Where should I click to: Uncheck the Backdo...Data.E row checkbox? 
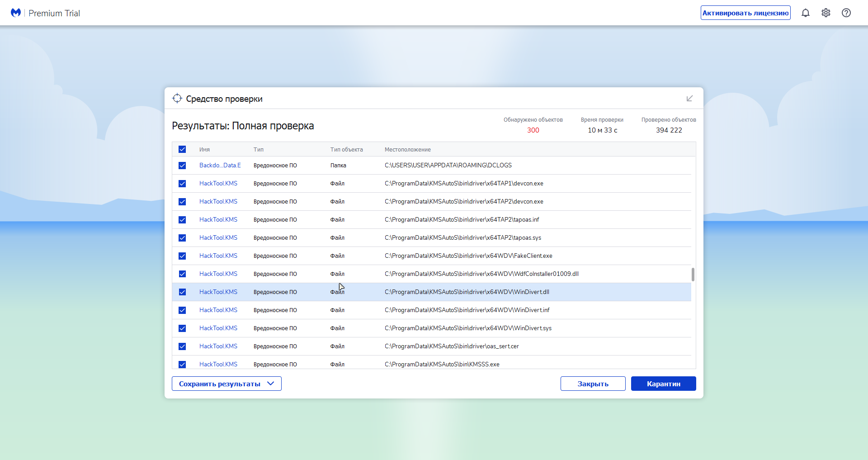click(x=182, y=166)
